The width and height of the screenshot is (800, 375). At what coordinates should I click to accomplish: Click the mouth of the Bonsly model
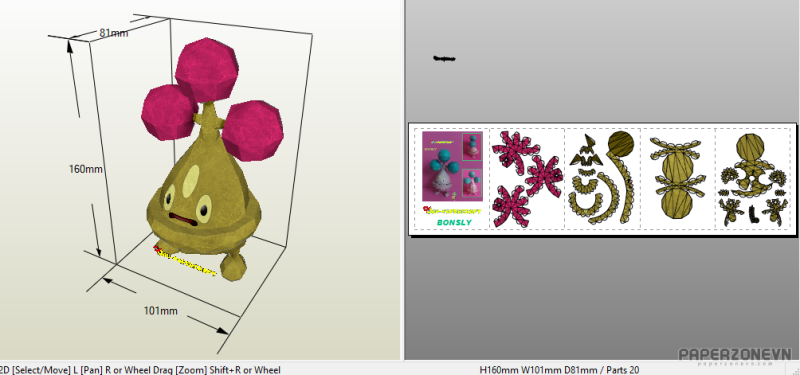pos(183,219)
